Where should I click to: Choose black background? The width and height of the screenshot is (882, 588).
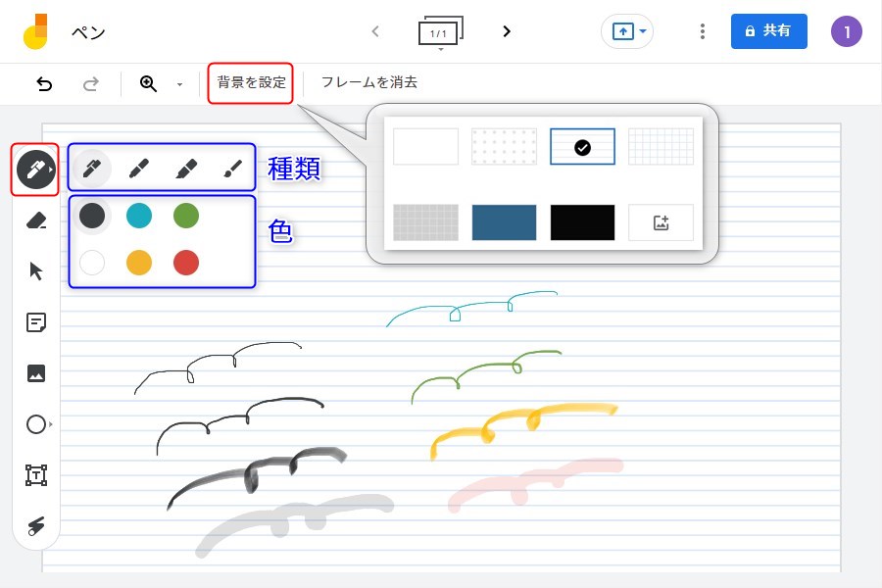coord(582,222)
